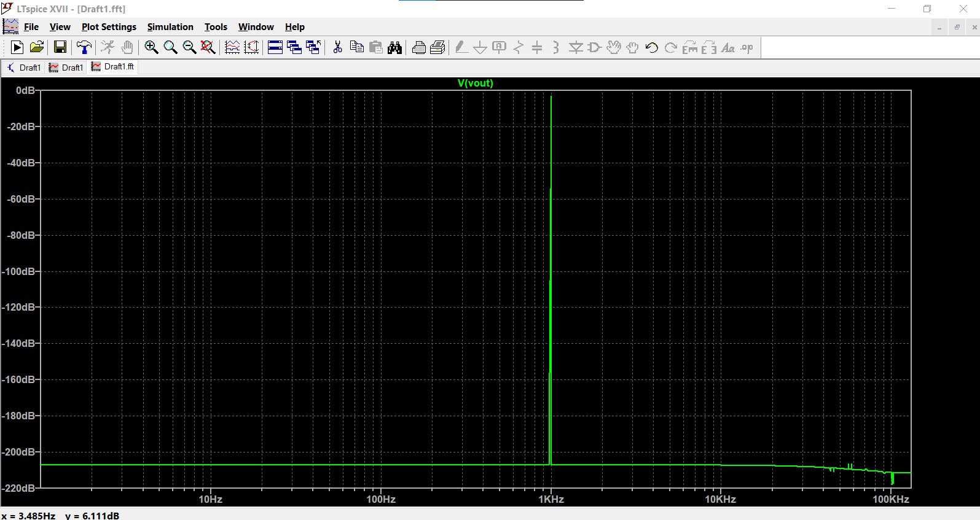Click the 100KHz frequency axis label
980x520 pixels.
click(891, 499)
